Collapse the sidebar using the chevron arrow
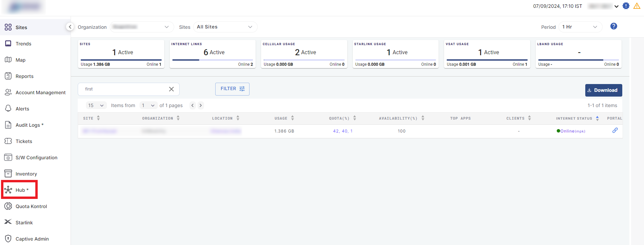 tap(70, 27)
